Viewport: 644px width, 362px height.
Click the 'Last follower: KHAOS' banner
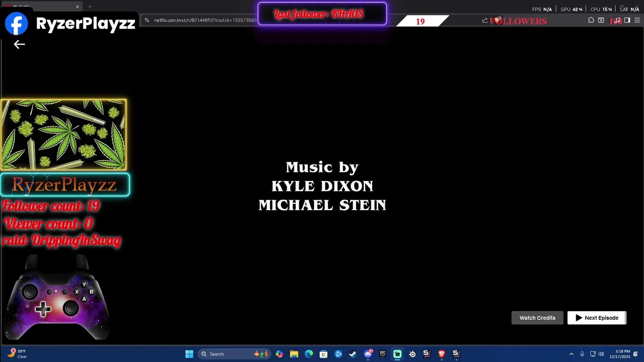(322, 14)
